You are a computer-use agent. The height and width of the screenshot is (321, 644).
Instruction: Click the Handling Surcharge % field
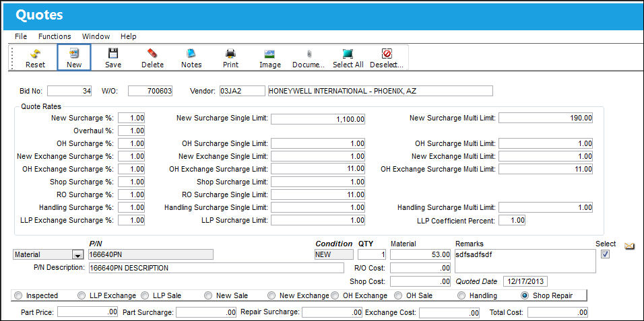pyautogui.click(x=131, y=207)
